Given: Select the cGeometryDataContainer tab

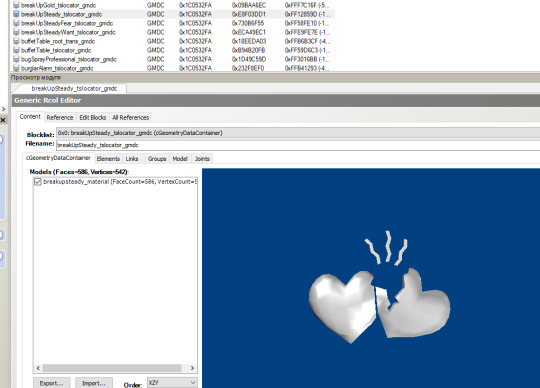Looking at the screenshot, I should [58, 158].
